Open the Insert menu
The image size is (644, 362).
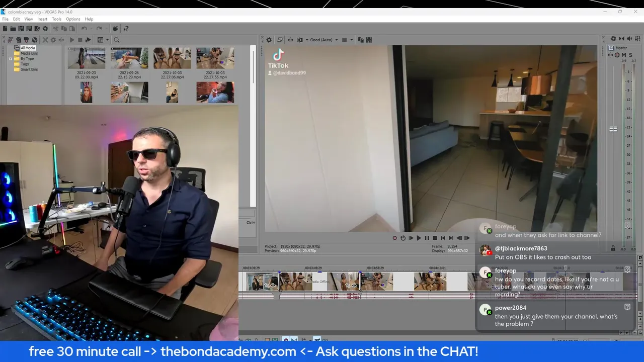tap(42, 19)
